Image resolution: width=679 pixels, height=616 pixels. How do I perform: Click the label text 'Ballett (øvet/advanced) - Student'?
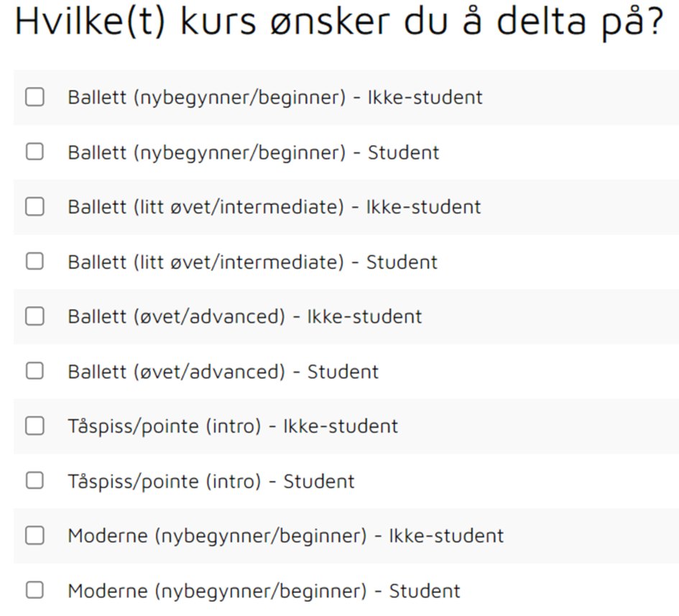pos(223,372)
